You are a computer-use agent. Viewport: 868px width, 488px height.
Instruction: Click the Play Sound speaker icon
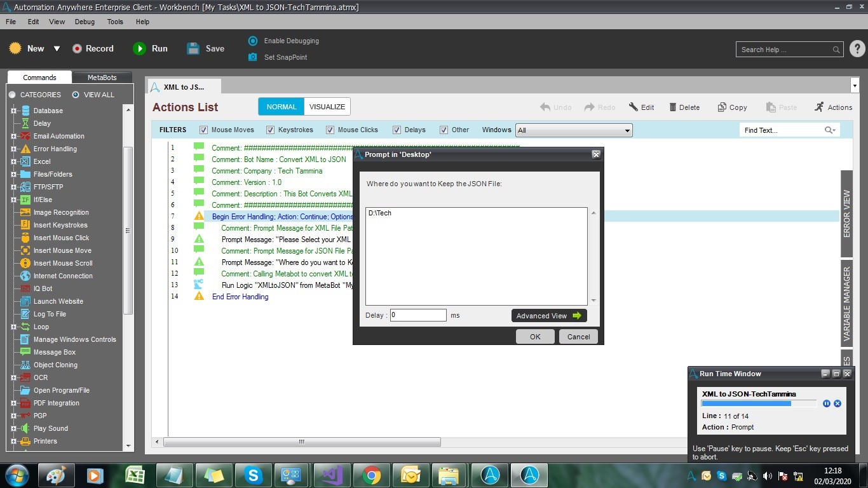25,428
